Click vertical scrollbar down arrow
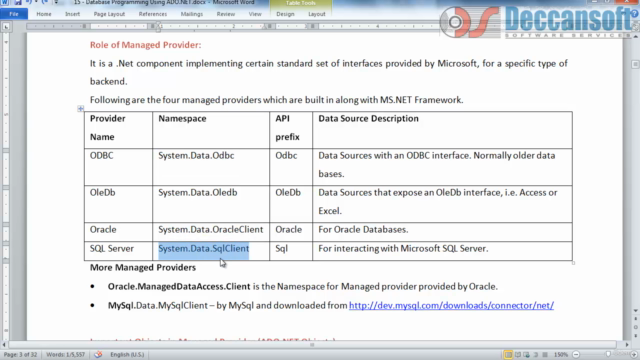Screen dimensions: 640x360 636,311
